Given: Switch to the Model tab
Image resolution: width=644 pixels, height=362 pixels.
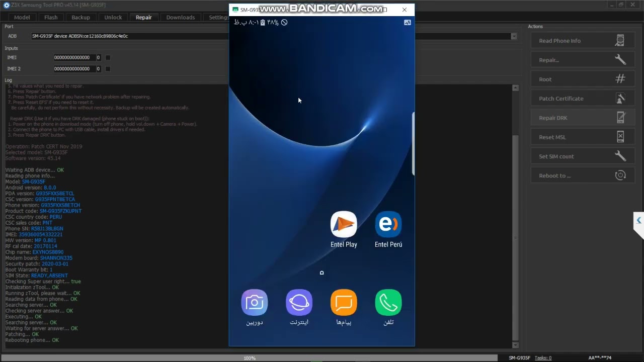Looking at the screenshot, I should point(22,17).
